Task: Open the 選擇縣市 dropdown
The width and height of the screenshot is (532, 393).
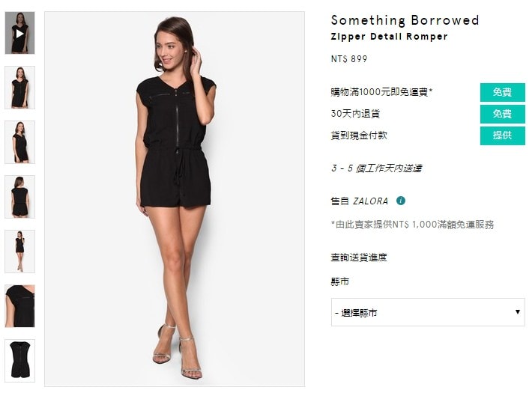Action: [428, 312]
